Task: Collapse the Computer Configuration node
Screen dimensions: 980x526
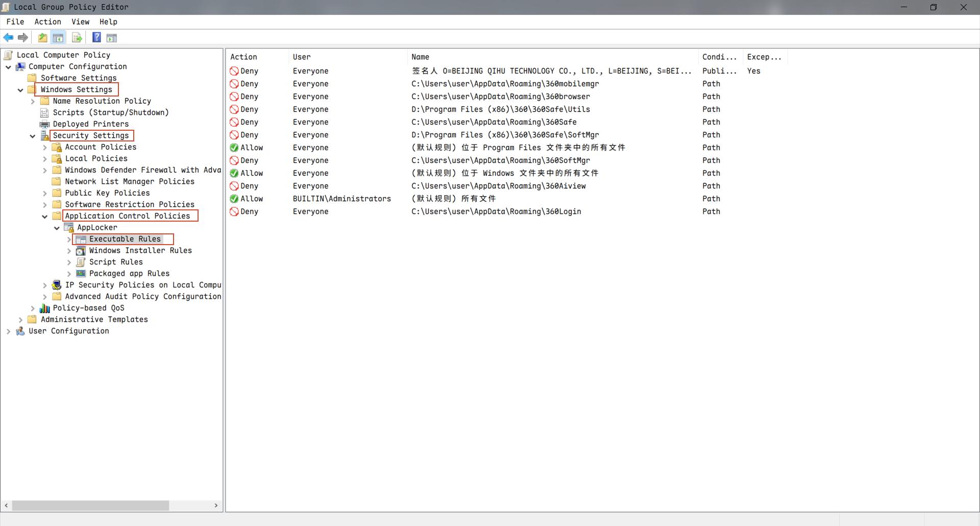Action: coord(8,67)
